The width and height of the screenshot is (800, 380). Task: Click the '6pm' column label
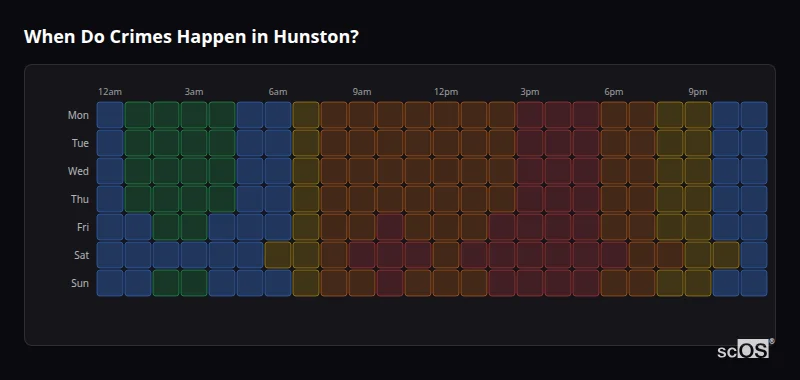(614, 92)
